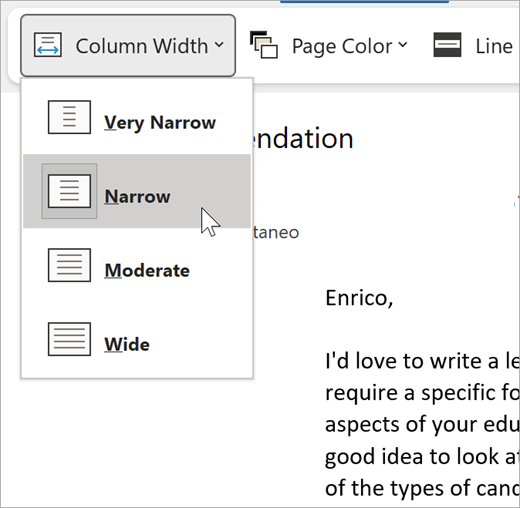The image size is (520, 508).
Task: Choose the Narrow menu entry
Action: tap(137, 191)
